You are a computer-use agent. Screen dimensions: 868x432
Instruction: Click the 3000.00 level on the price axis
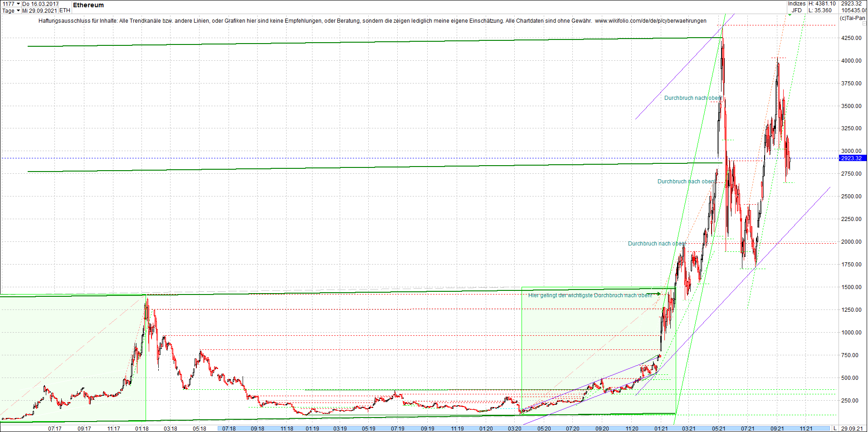coord(851,151)
